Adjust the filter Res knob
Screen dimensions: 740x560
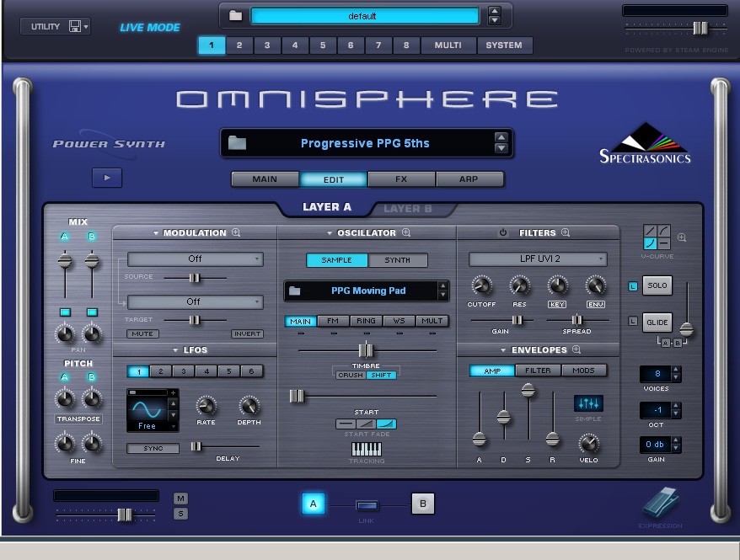tap(519, 285)
